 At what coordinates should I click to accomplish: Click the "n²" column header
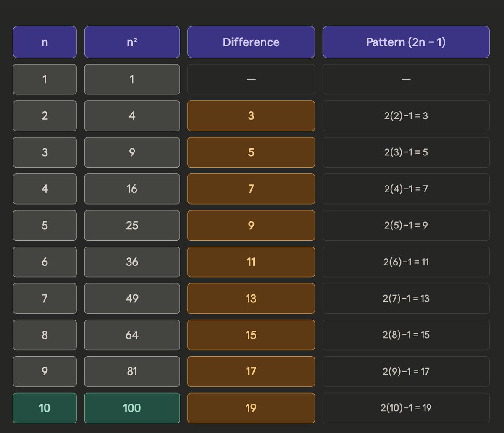click(x=132, y=42)
